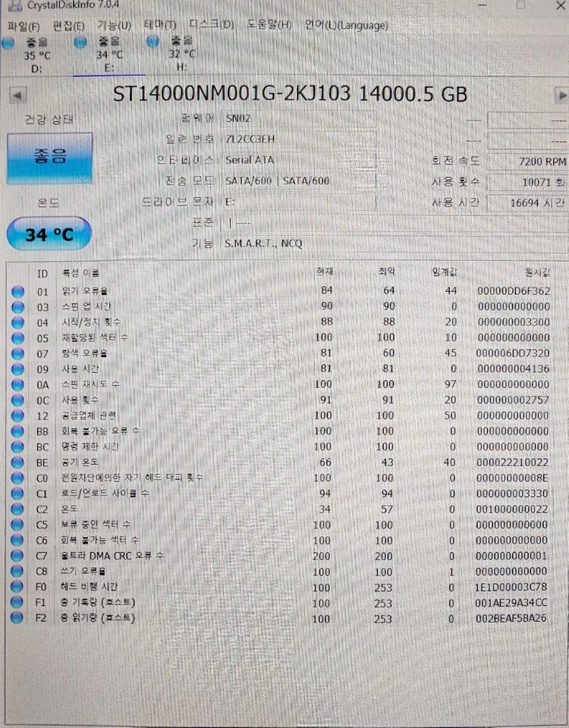Open the 편집(E) menu
Image resolution: width=569 pixels, height=728 pixels.
point(69,26)
